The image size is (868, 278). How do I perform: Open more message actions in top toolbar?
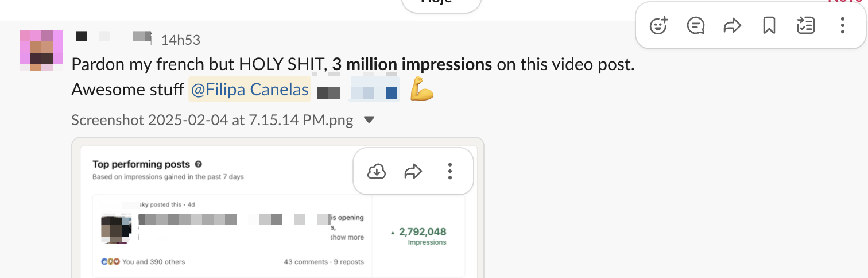pyautogui.click(x=842, y=26)
